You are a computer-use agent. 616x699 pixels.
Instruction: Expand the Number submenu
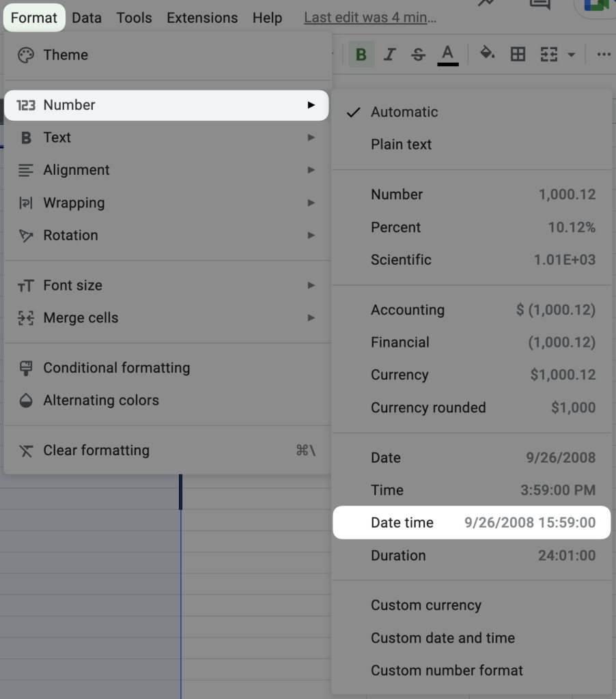click(x=69, y=104)
